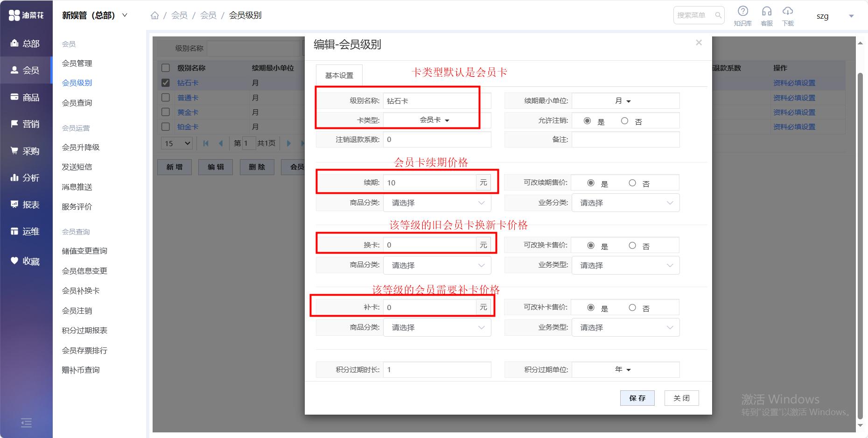Open the 续期最小单位 dropdown

pyautogui.click(x=625, y=101)
